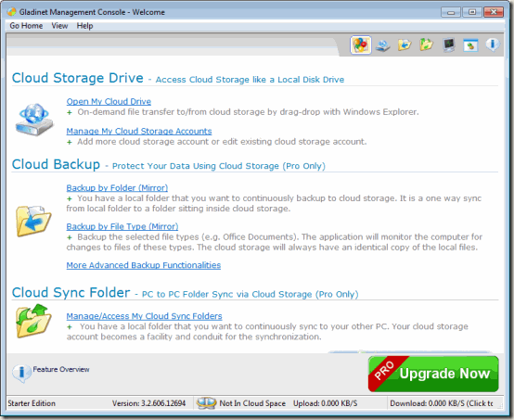Open the computer monitor toolbar icon
The image size is (514, 420).
tap(448, 45)
